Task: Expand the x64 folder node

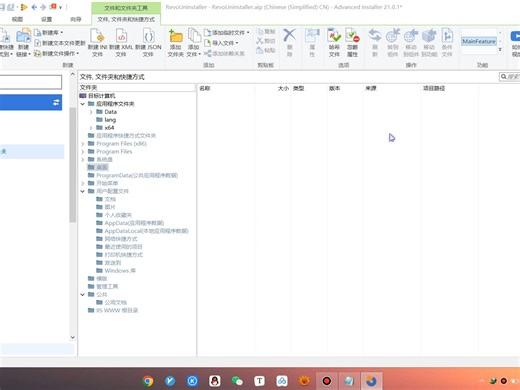Action: [91, 128]
